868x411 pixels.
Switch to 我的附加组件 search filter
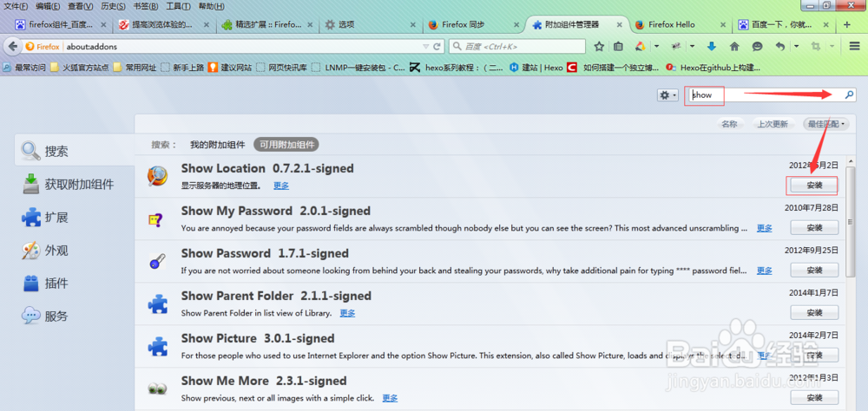[x=218, y=145]
